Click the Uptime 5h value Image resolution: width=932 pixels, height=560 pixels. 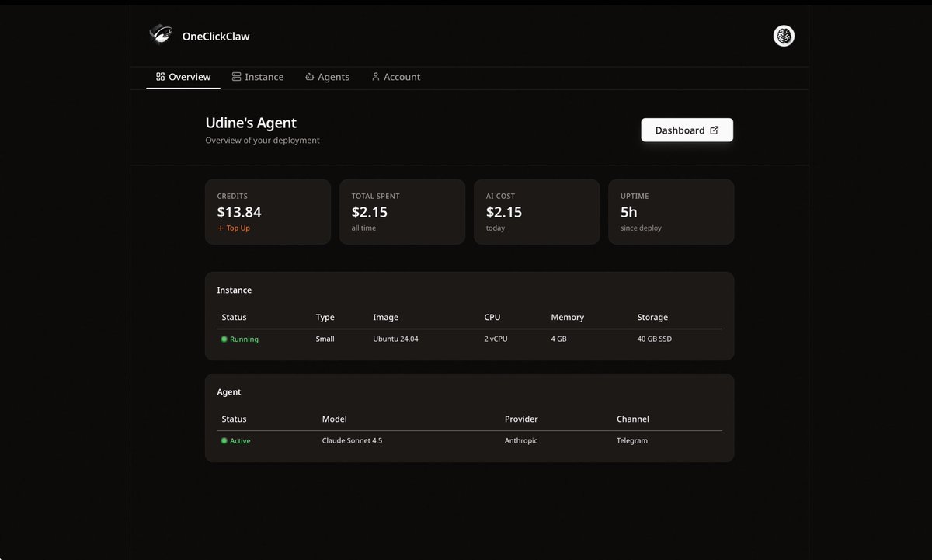[629, 212]
